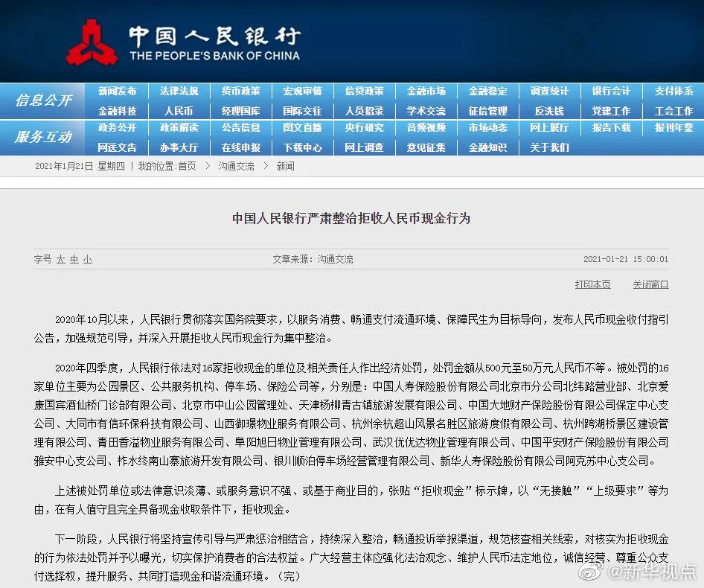Click article title 中国人民银行严肃整治拒收人民币现金行为

[x=351, y=218]
